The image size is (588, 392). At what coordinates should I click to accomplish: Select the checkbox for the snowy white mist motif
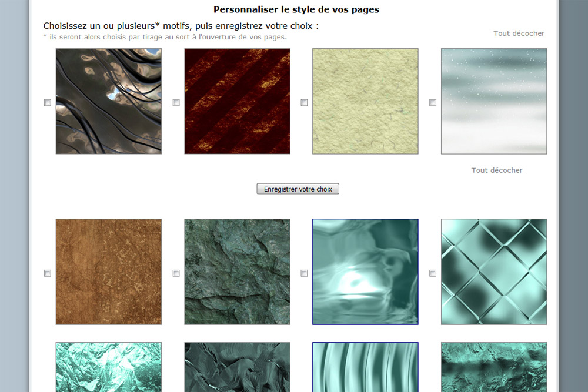click(433, 103)
